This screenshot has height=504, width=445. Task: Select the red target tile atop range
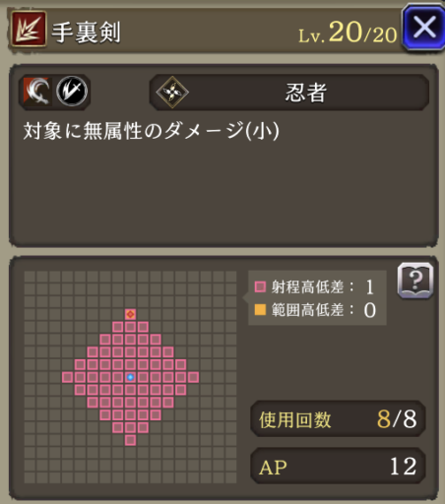(130, 314)
